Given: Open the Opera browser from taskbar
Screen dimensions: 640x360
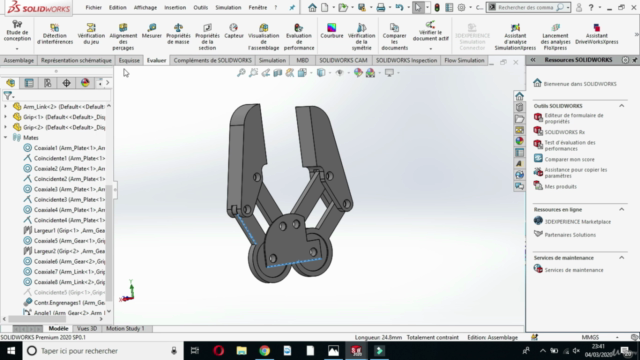Looking at the screenshot, I should click(219, 351).
